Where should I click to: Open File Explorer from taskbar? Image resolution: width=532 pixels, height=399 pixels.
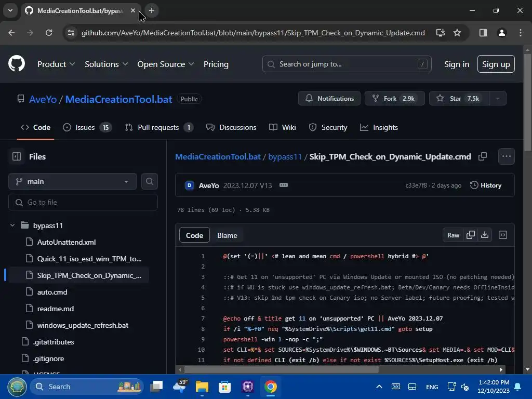click(202, 387)
